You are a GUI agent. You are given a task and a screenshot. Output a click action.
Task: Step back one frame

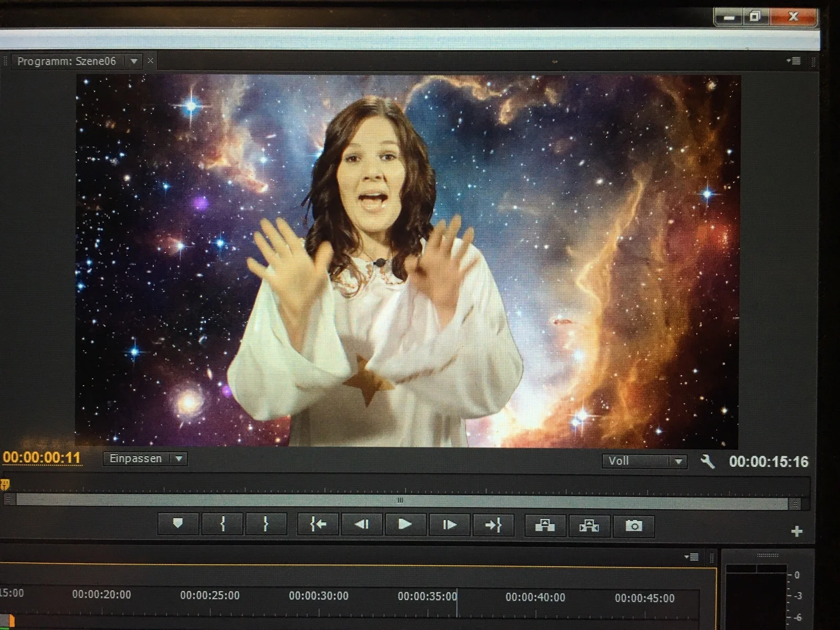361,524
